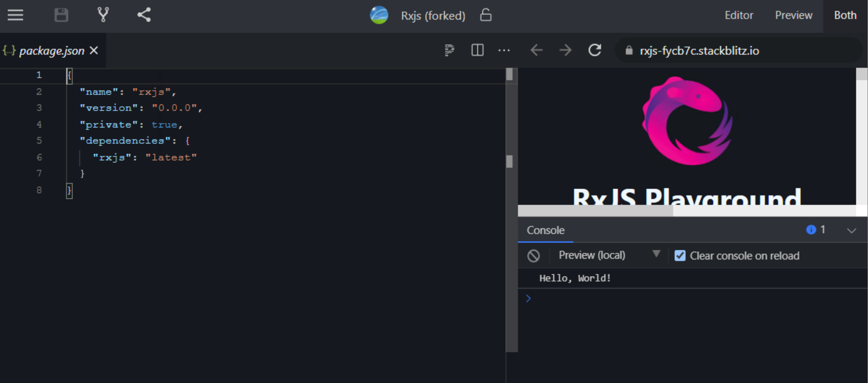Switch to the Preview view

(x=794, y=16)
